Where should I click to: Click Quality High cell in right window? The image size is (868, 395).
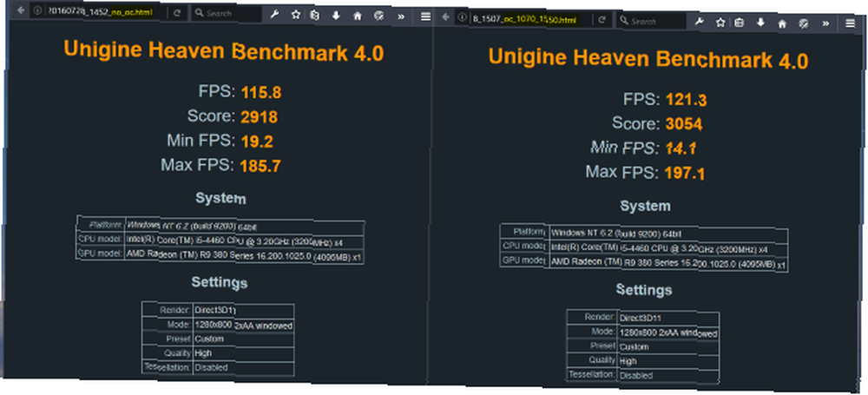[x=668, y=361]
